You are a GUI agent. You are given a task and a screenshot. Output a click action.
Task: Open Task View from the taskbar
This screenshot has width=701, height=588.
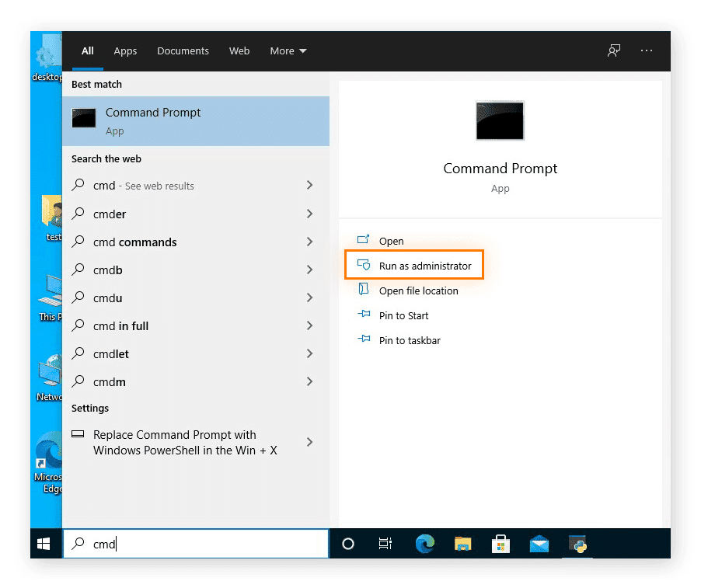click(385, 544)
